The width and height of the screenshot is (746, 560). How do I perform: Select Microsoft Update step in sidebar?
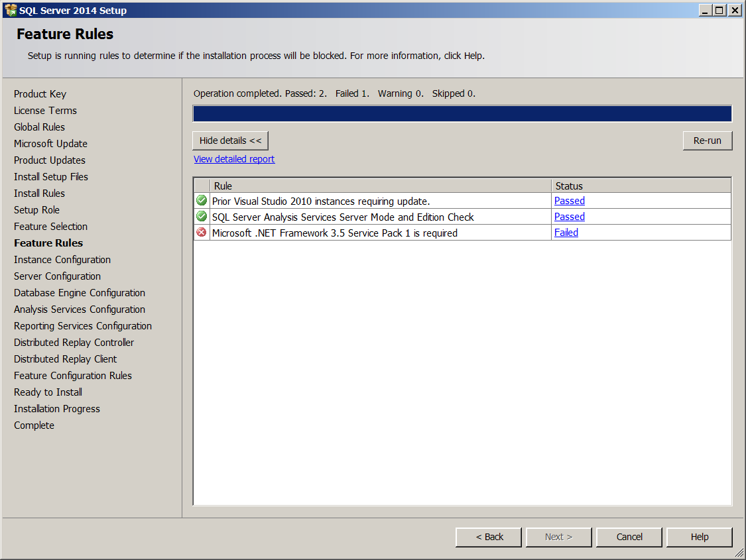[x=50, y=144]
